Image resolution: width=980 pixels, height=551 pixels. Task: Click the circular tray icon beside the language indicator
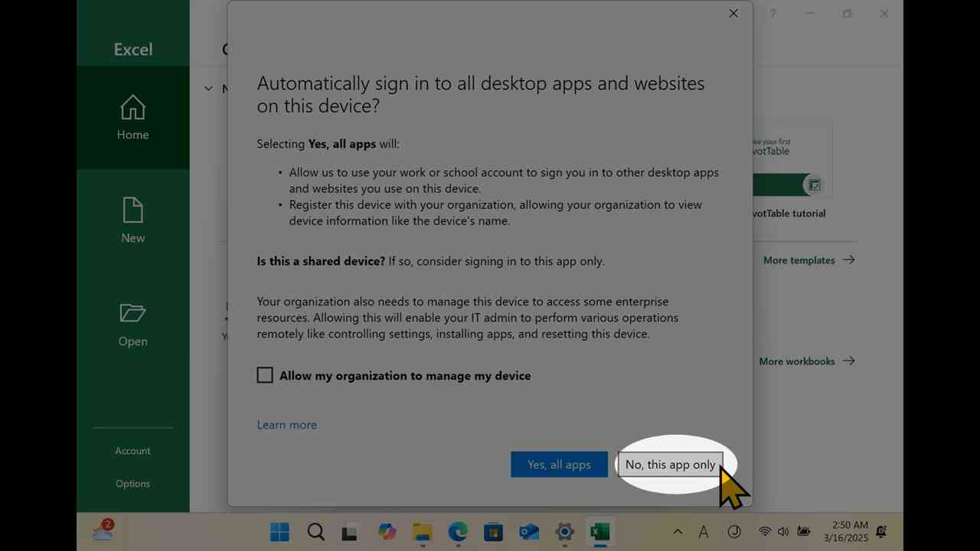point(733,531)
